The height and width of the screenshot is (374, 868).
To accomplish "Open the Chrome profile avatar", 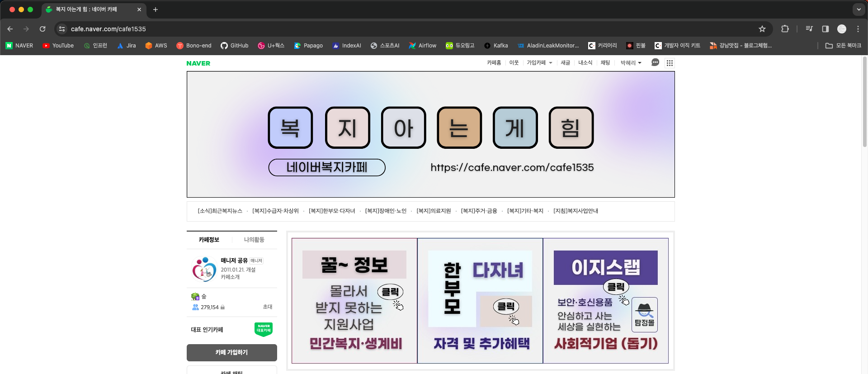I will pyautogui.click(x=842, y=29).
